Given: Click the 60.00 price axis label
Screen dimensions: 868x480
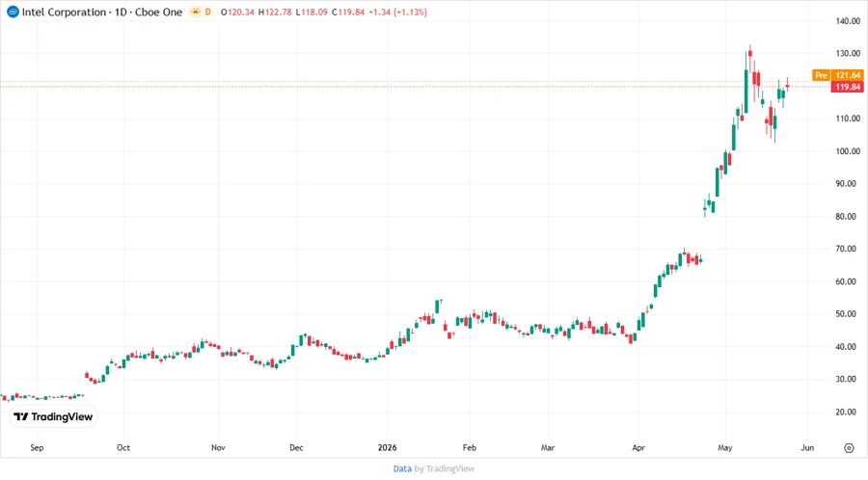Looking at the screenshot, I should click(x=848, y=281).
